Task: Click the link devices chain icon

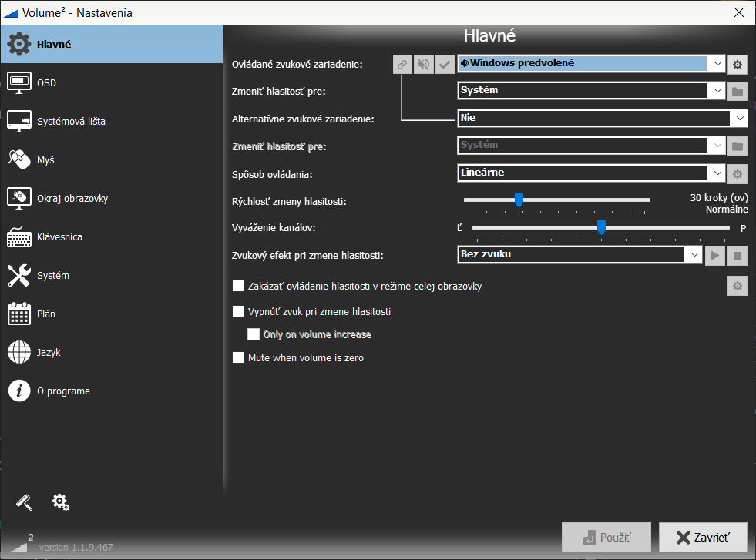Action: (402, 65)
